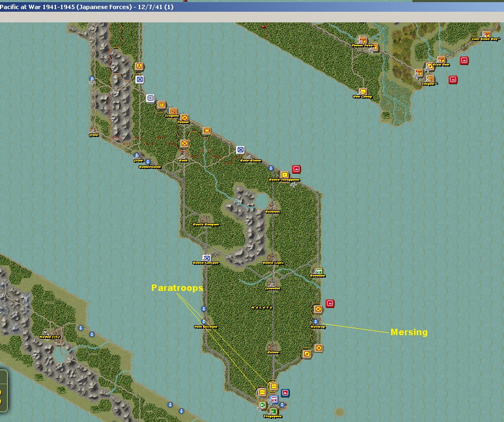Select the HQ unit counter near Singora
Screen dimensions: 504x422
coord(173,111)
